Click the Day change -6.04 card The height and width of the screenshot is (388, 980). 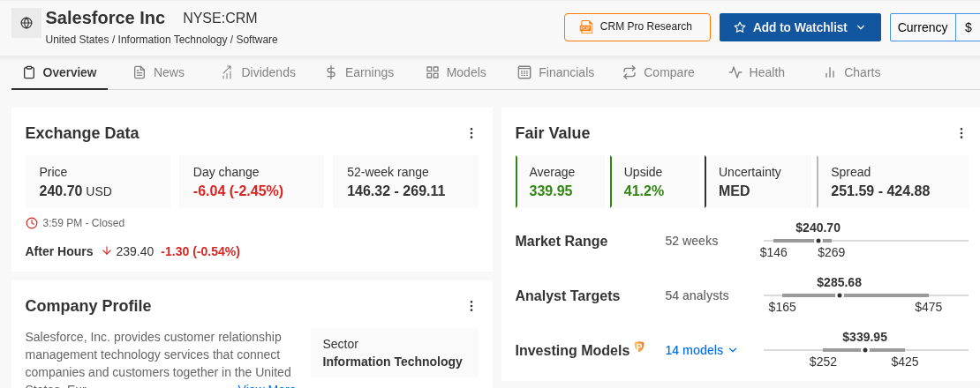click(252, 182)
